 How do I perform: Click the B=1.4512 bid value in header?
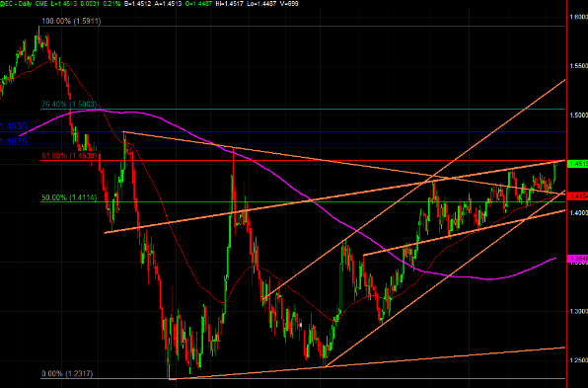pyautogui.click(x=137, y=4)
